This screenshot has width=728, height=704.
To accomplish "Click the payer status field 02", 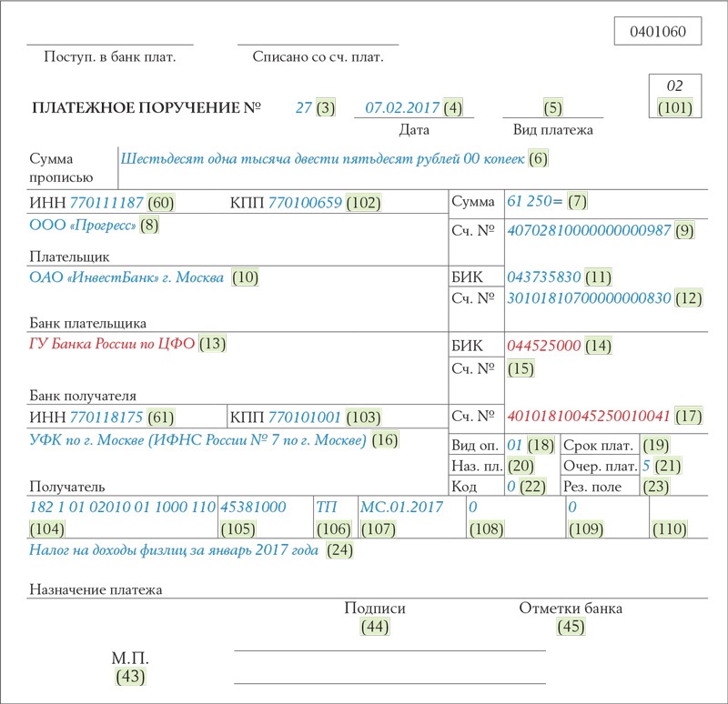I will (x=674, y=86).
